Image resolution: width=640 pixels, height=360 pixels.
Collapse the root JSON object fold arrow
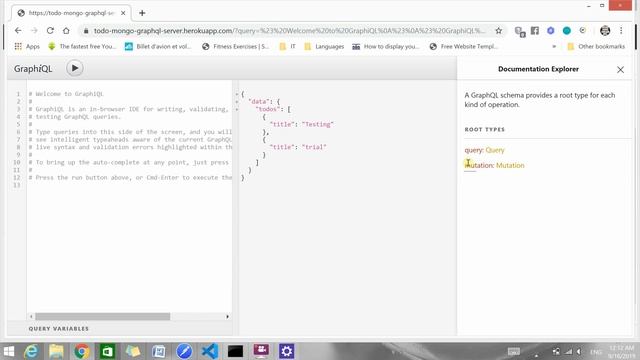tap(237, 94)
